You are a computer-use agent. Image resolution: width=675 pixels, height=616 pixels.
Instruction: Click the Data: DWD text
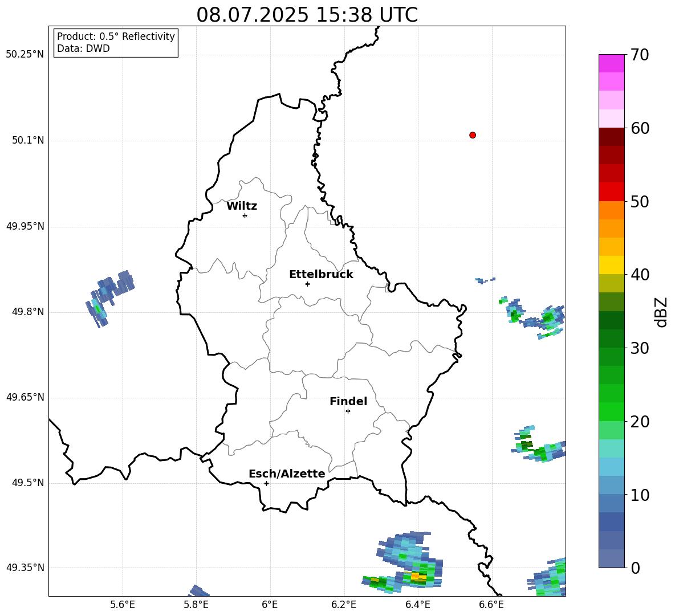coord(83,48)
